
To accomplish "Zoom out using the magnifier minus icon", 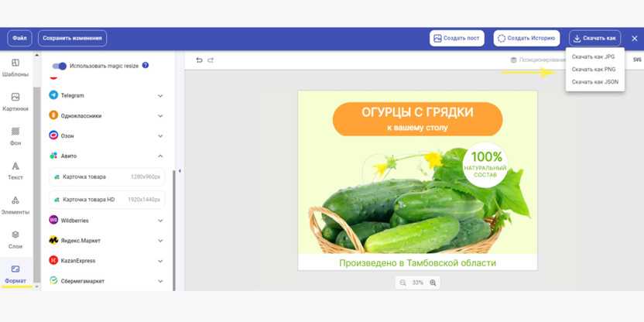I will [403, 283].
